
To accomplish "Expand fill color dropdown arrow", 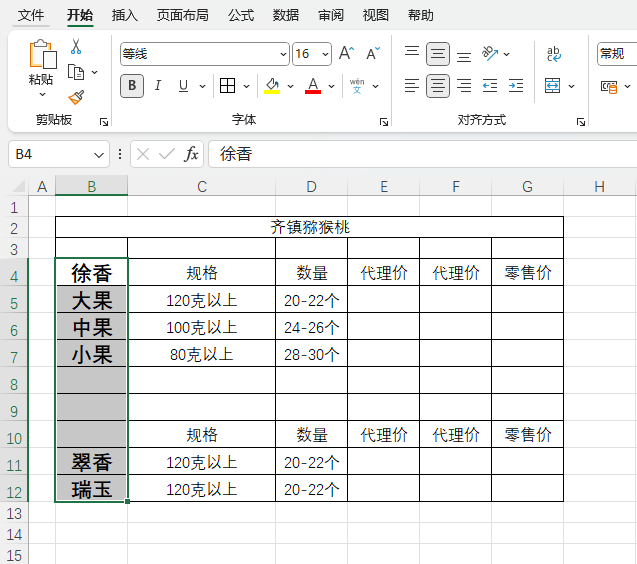I will pyautogui.click(x=290, y=86).
